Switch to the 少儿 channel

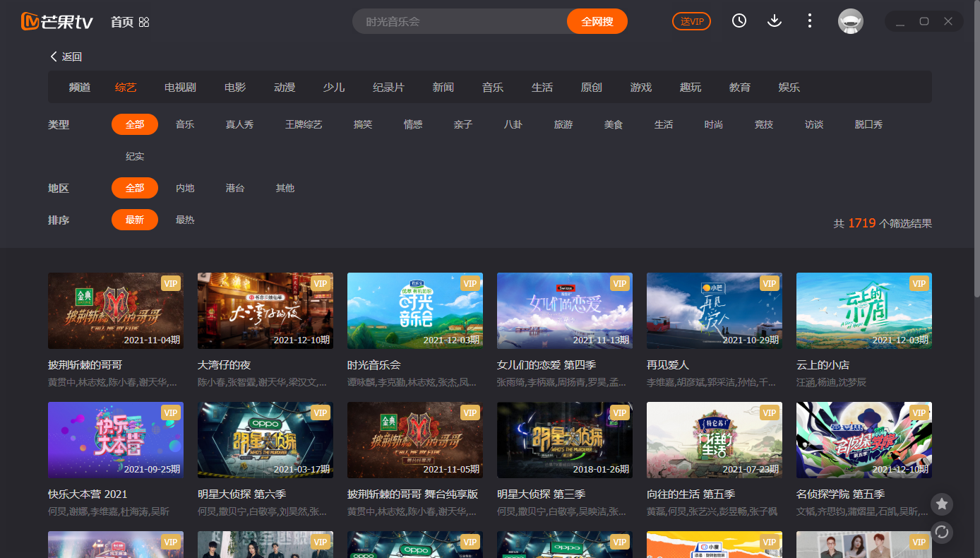click(x=334, y=87)
